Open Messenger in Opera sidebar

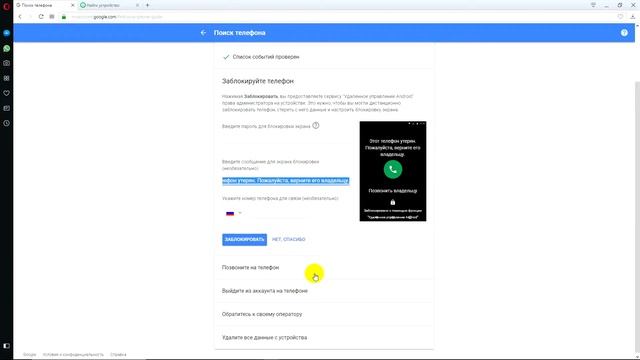(x=7, y=33)
